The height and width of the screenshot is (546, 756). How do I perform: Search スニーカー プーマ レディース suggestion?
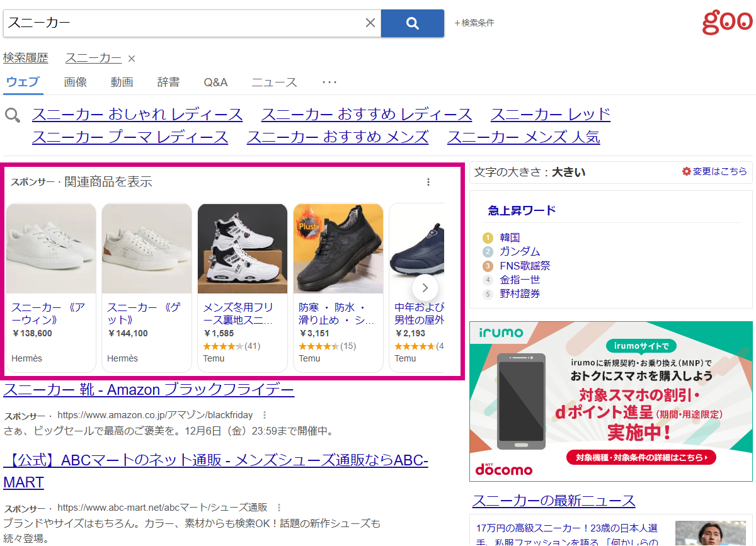[130, 137]
